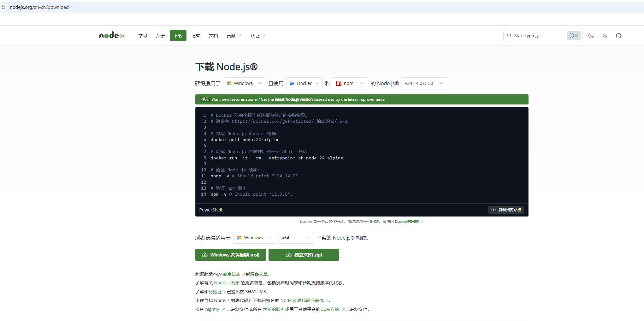Expand the Docker dropdown chevron

point(317,83)
